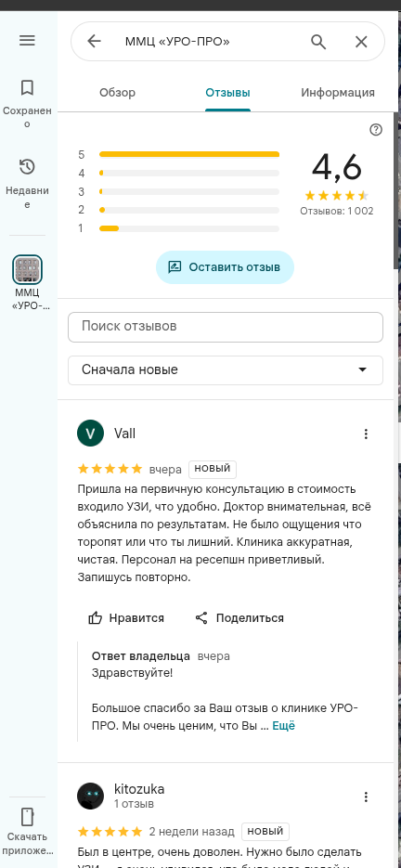Like Vall's review with Нравится
The height and width of the screenshot is (868, 401).
pos(126,617)
